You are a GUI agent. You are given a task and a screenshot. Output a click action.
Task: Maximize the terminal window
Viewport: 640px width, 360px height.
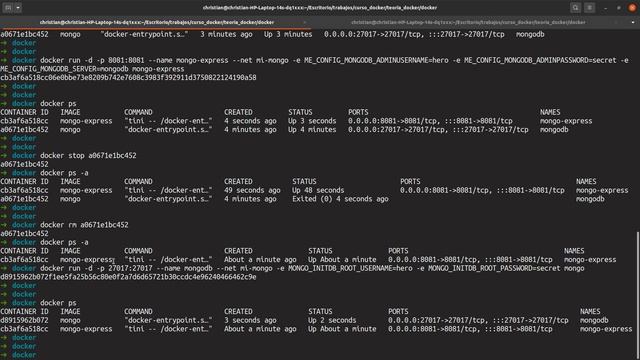click(x=619, y=8)
